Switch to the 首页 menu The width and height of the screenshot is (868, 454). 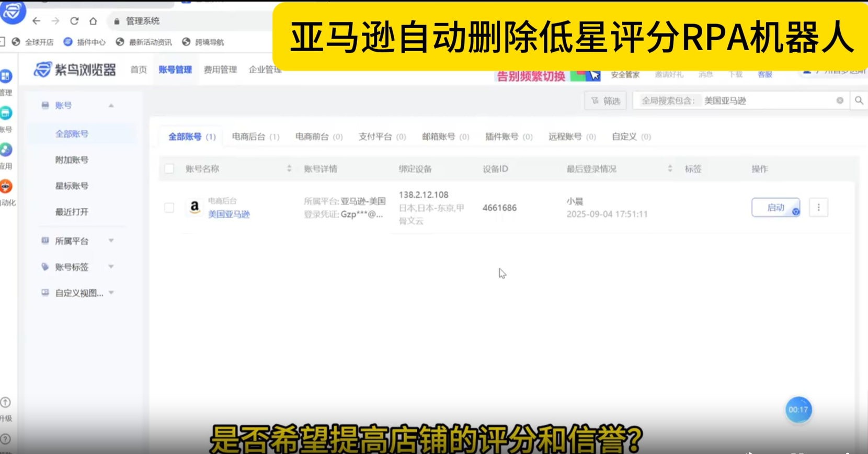point(139,70)
